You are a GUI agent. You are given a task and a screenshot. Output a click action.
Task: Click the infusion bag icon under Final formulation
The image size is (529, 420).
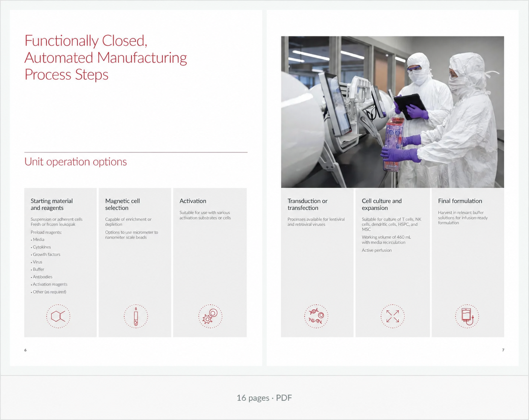point(467,316)
